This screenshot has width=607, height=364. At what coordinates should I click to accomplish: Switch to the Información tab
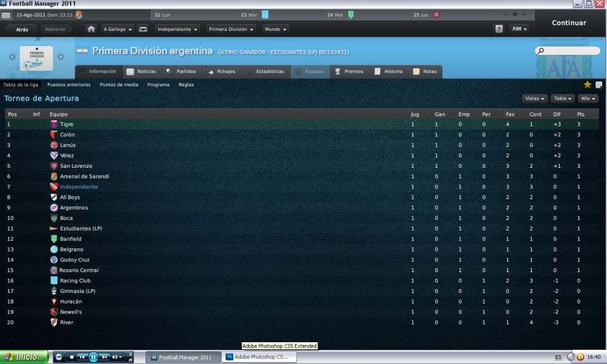(x=98, y=72)
